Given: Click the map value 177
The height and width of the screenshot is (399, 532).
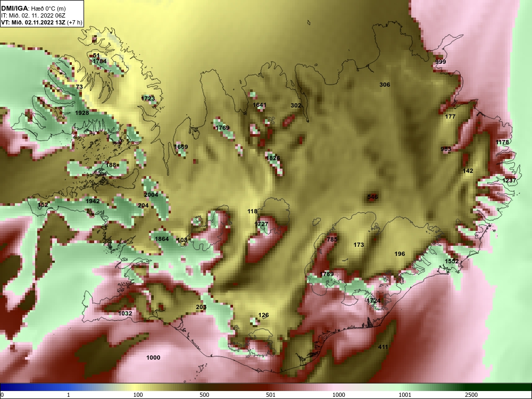Looking at the screenshot, I should pos(450,117).
